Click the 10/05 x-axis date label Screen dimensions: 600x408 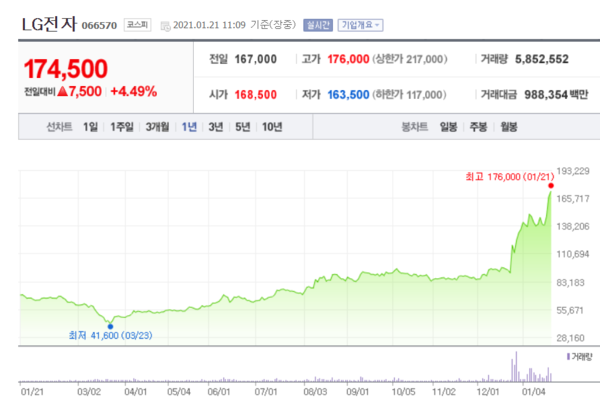click(403, 392)
